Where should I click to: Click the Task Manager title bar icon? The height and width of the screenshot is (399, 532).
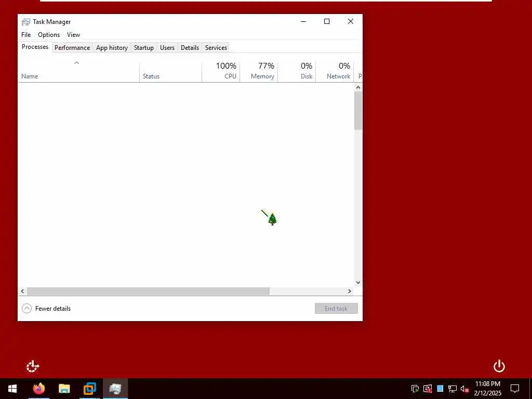pyautogui.click(x=26, y=22)
